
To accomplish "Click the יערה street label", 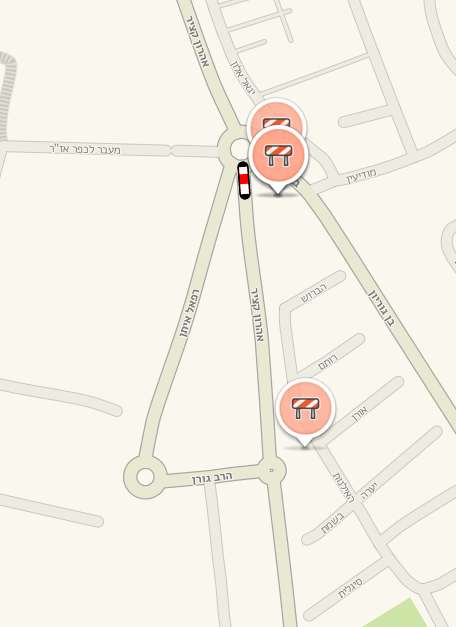I will 368,492.
